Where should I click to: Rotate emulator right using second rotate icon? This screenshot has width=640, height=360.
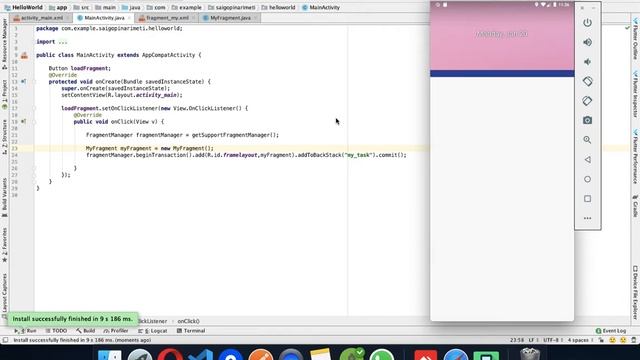[x=587, y=101]
